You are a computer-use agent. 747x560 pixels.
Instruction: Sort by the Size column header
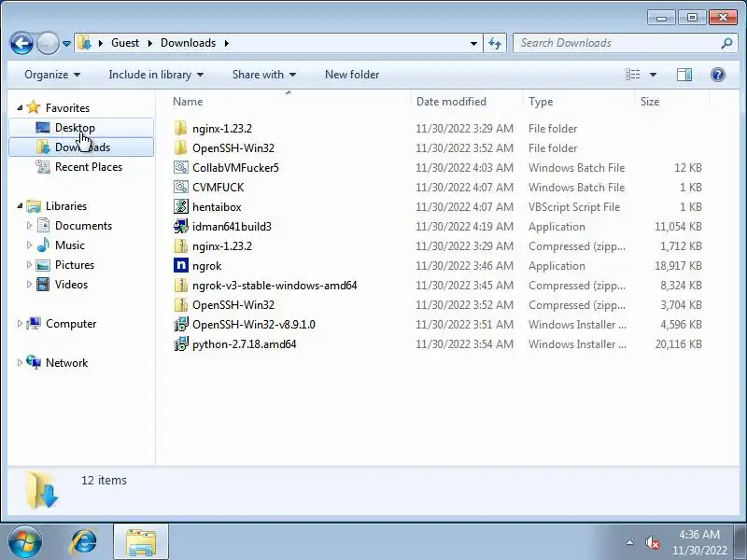pos(650,102)
